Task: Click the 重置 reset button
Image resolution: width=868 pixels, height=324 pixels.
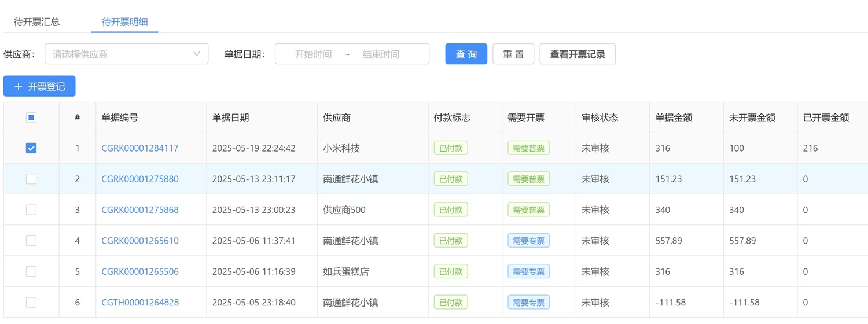Action: coord(513,54)
